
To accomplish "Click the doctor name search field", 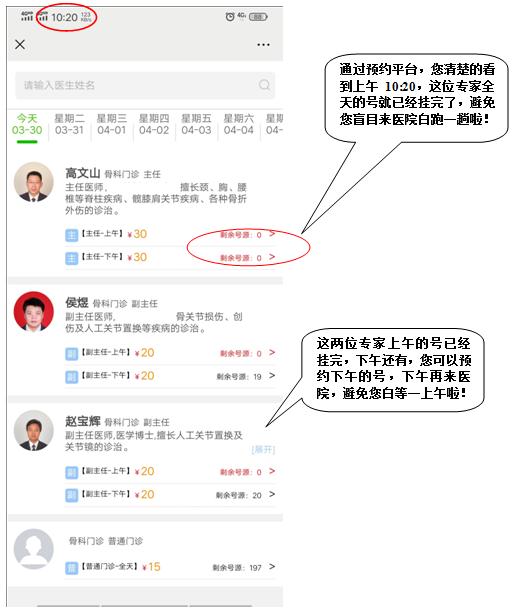I will point(145,85).
